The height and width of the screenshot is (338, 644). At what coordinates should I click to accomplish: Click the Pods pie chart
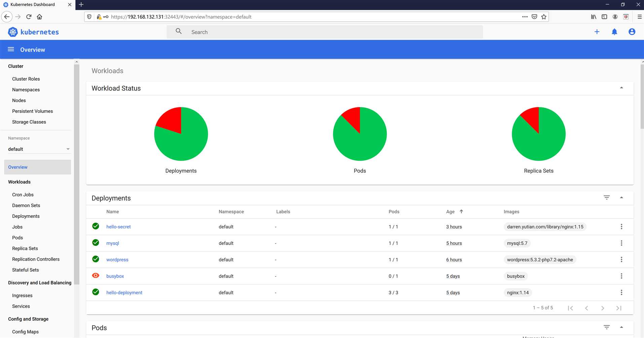pyautogui.click(x=360, y=134)
